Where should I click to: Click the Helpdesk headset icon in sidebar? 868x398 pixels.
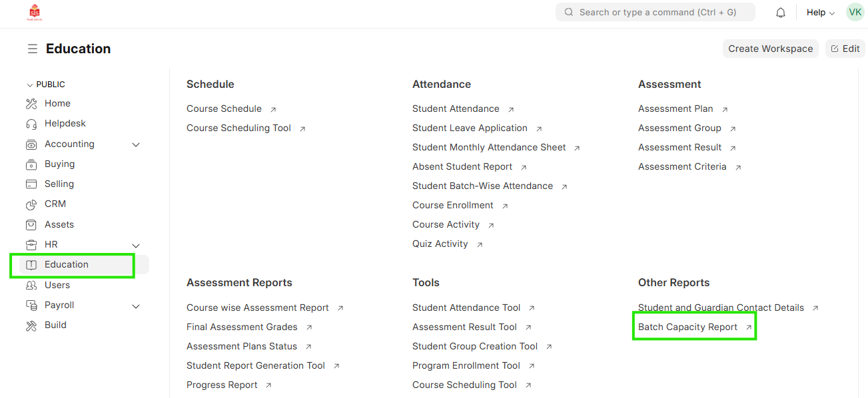31,124
